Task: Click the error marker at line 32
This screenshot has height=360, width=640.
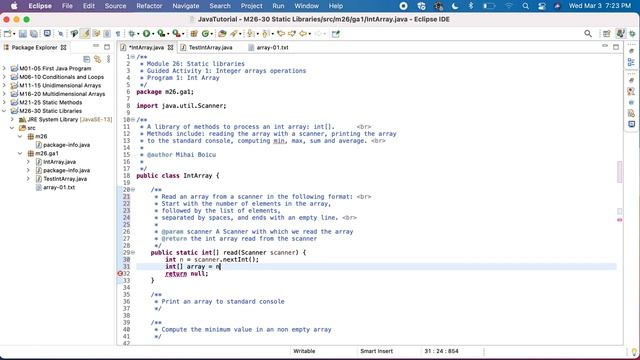Action: 120,273
